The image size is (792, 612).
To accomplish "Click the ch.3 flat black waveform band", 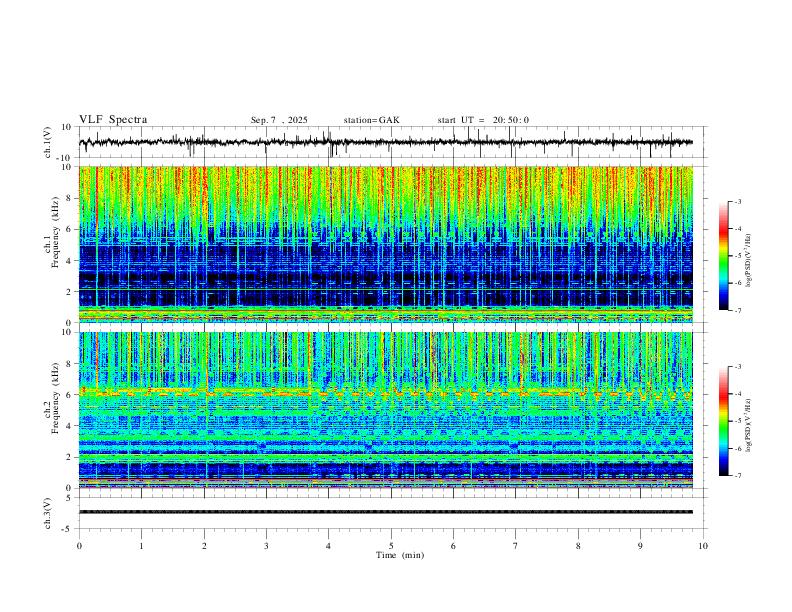I will click(385, 512).
